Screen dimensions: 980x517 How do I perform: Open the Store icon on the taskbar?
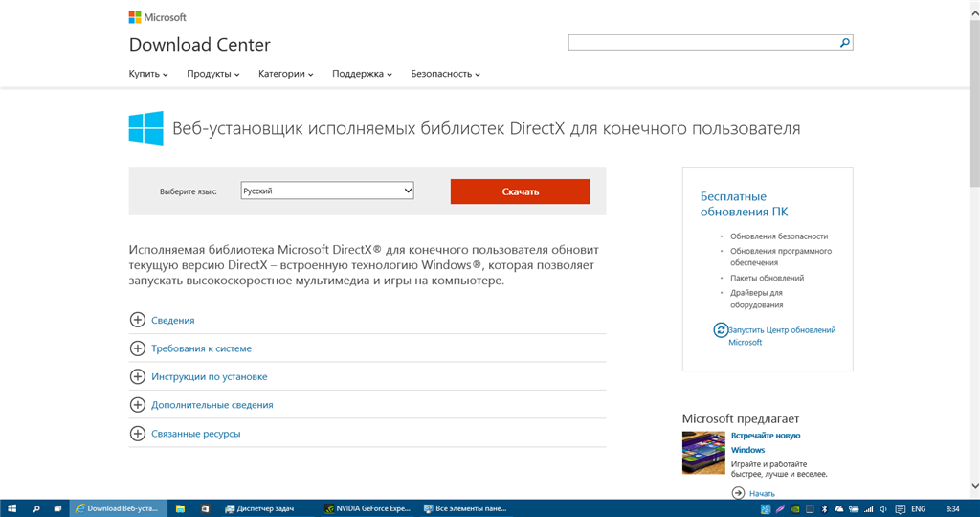205,509
